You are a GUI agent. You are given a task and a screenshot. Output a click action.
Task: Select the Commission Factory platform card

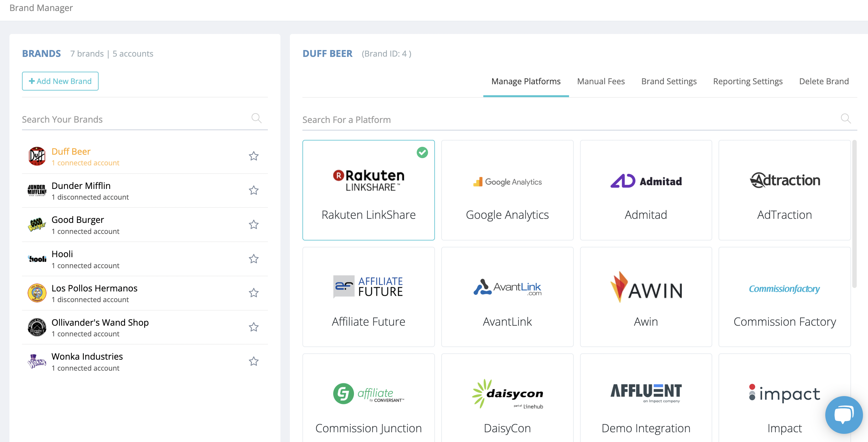pyautogui.click(x=784, y=297)
